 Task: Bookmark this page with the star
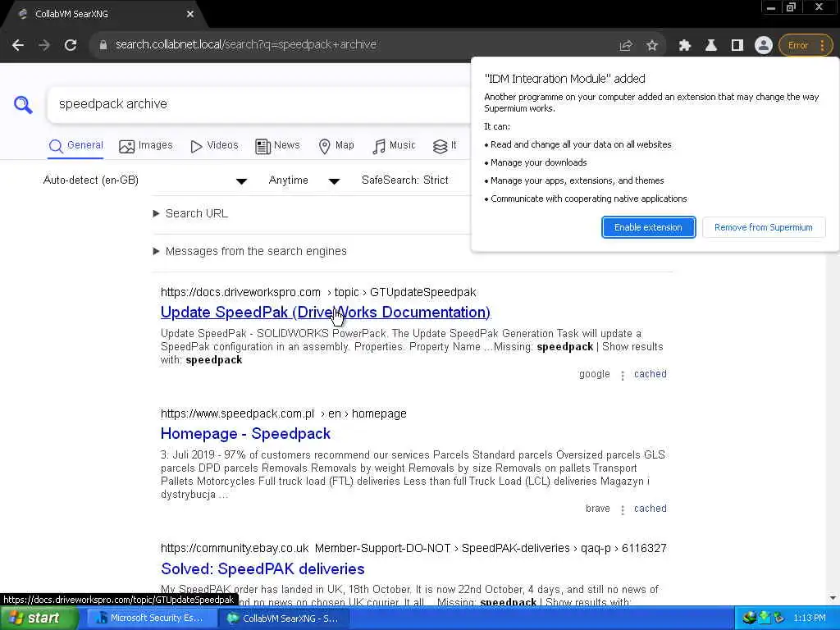click(x=652, y=46)
